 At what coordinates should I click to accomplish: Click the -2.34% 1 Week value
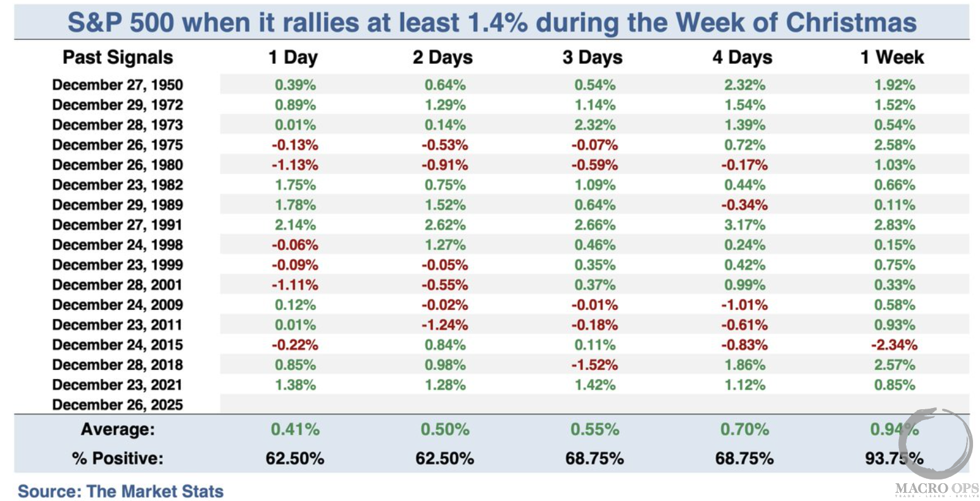click(x=895, y=345)
